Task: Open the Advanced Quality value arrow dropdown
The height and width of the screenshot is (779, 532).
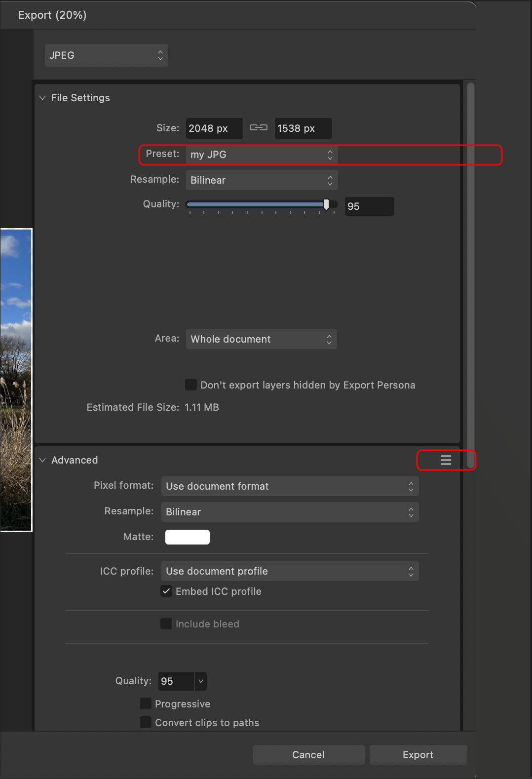Action: coord(201,681)
